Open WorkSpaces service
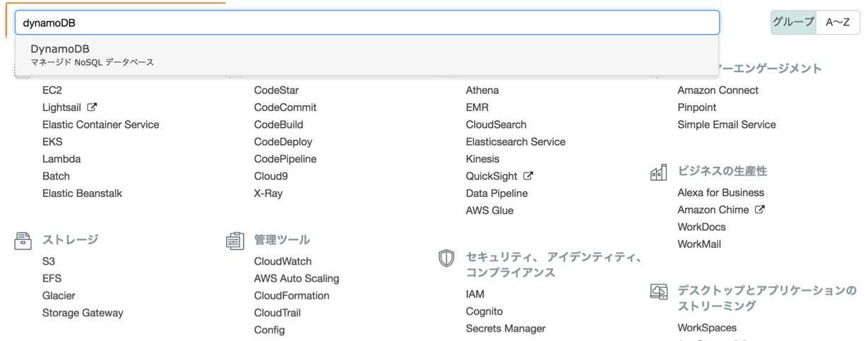This screenshot has width=868, height=341. point(707,328)
